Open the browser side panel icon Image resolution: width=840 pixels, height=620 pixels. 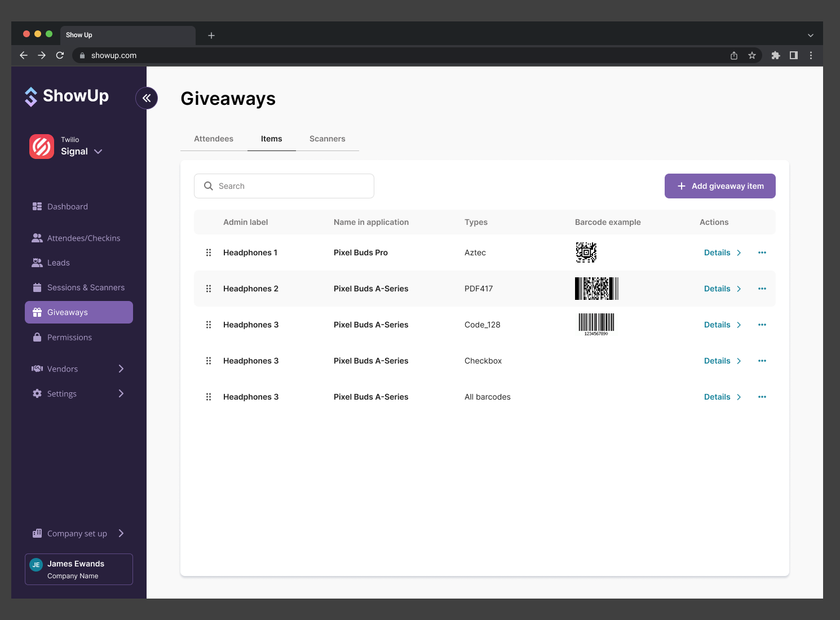click(794, 55)
